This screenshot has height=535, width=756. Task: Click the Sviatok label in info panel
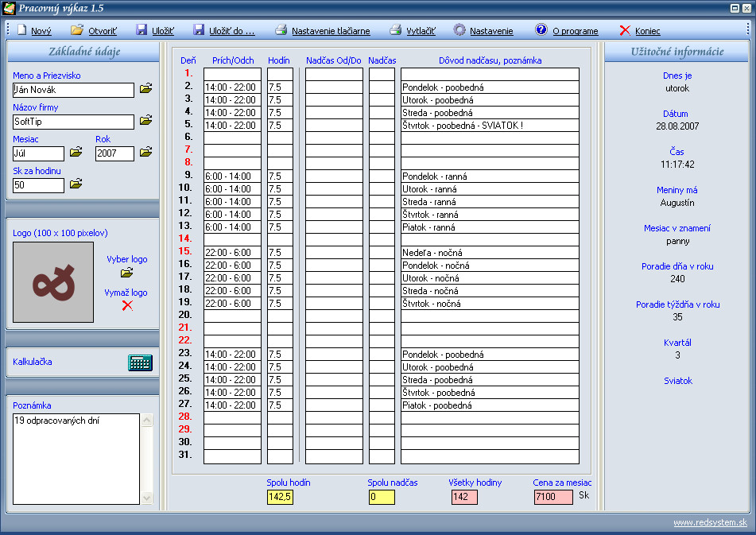678,381
